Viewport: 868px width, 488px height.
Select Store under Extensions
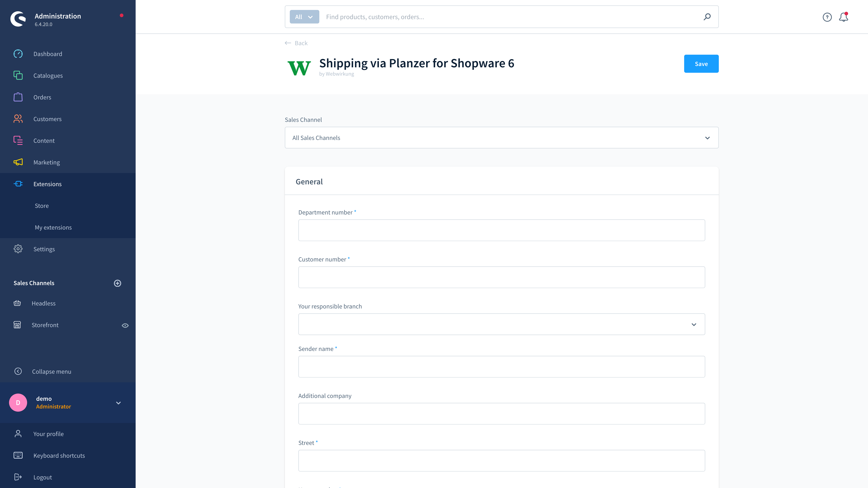[42, 206]
